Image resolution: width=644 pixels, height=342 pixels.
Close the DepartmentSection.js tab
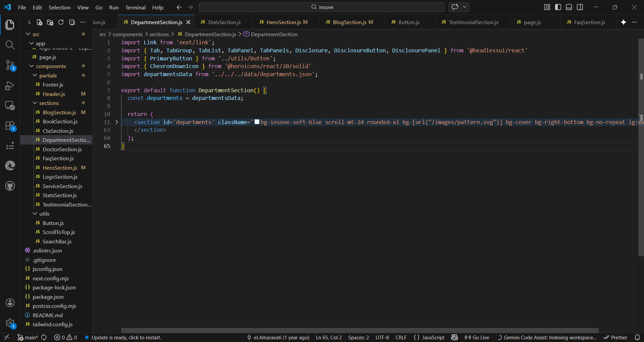188,23
